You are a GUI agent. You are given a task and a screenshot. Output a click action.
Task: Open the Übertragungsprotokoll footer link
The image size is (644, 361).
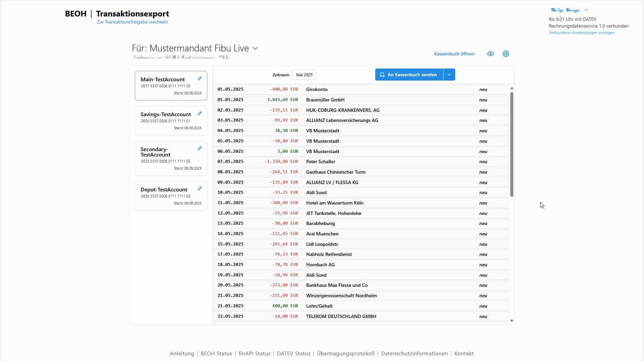click(346, 353)
